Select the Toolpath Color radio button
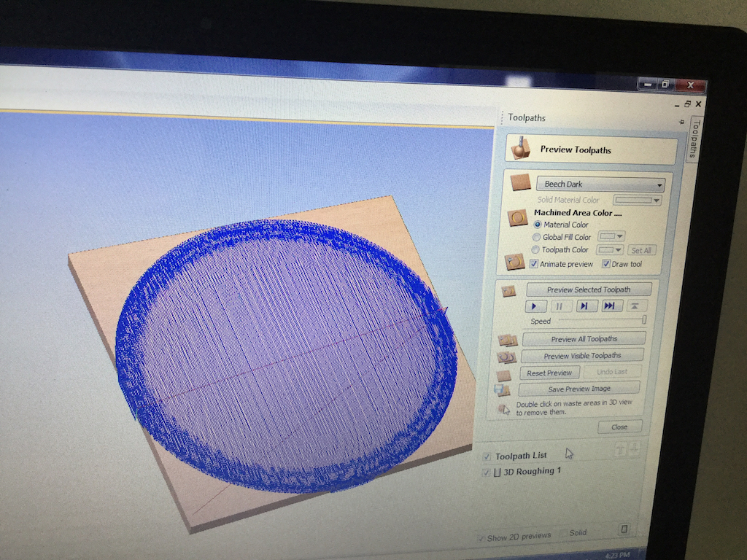This screenshot has height=560, width=747. 535,249
